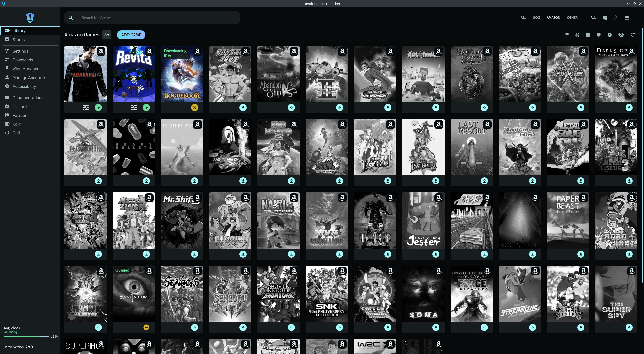
Task: Click the refresh library icon
Action: [x=632, y=34]
